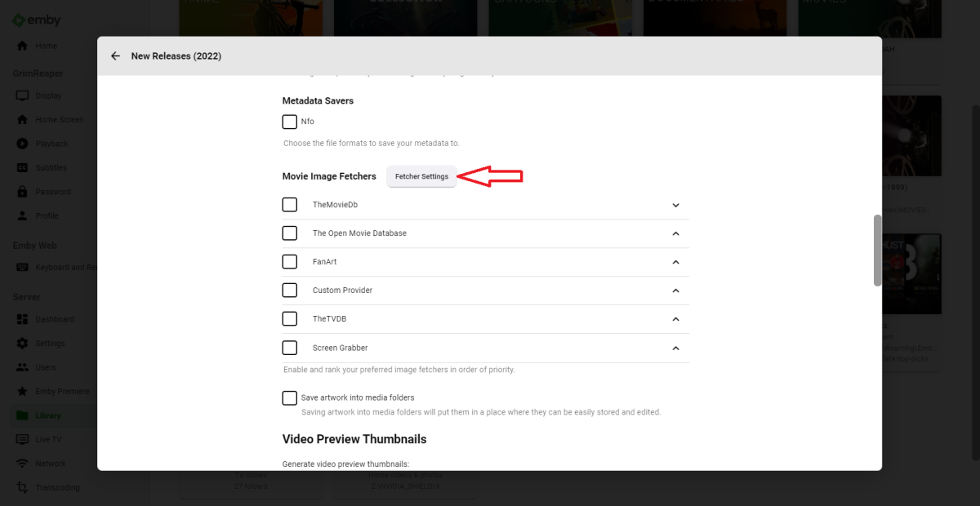Viewport: 980px width, 506px height.
Task: Click the back arrow in dialog header
Action: click(115, 56)
